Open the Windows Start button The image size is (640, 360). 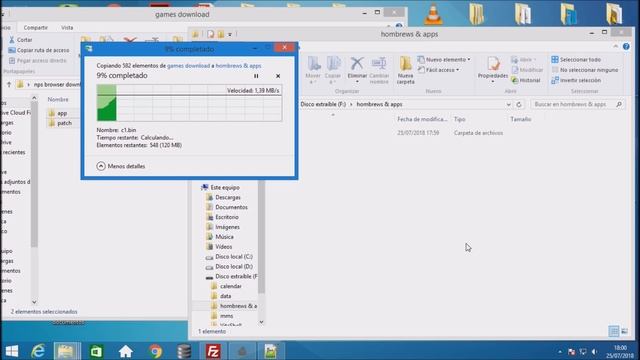click(12, 351)
